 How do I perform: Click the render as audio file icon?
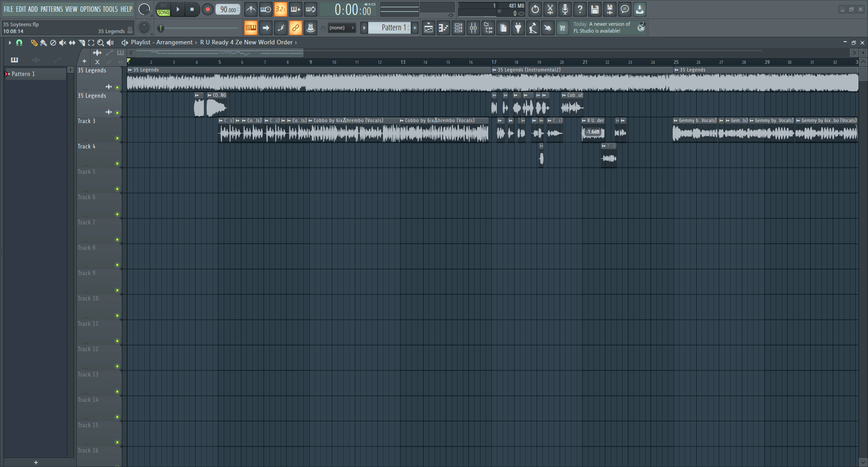tap(610, 9)
